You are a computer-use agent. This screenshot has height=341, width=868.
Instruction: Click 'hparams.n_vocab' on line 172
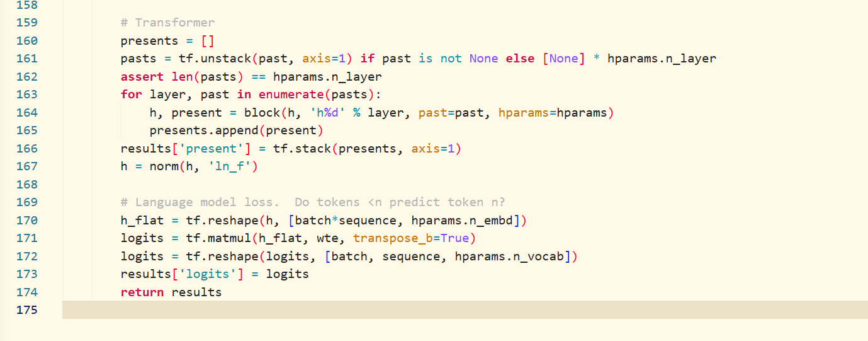click(512, 257)
